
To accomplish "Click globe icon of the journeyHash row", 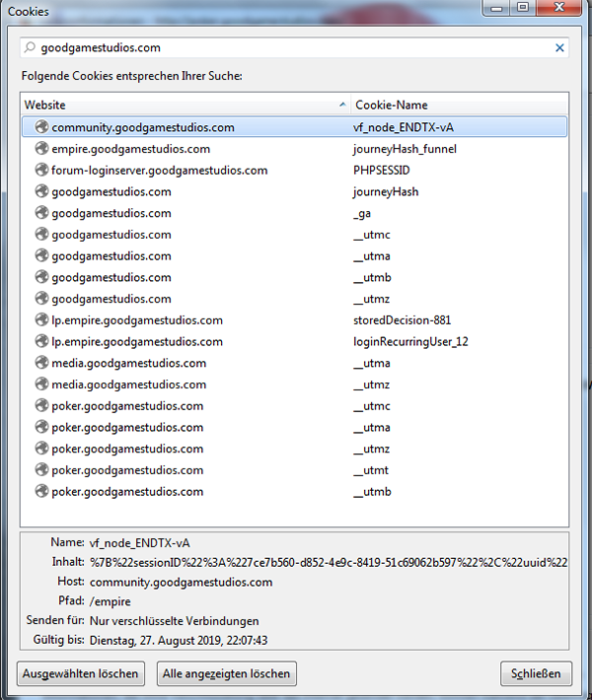I will [x=41, y=191].
